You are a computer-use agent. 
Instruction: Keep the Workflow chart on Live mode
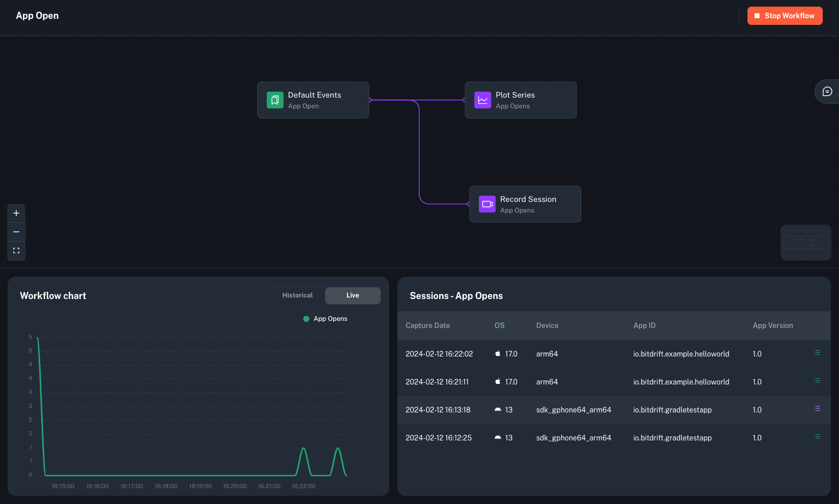(353, 295)
